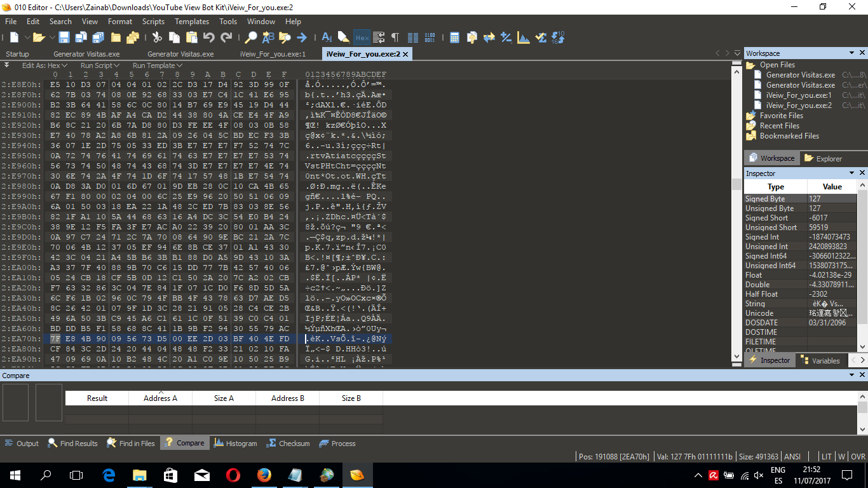
Task: Select the Find magnifier icon
Action: point(251,37)
